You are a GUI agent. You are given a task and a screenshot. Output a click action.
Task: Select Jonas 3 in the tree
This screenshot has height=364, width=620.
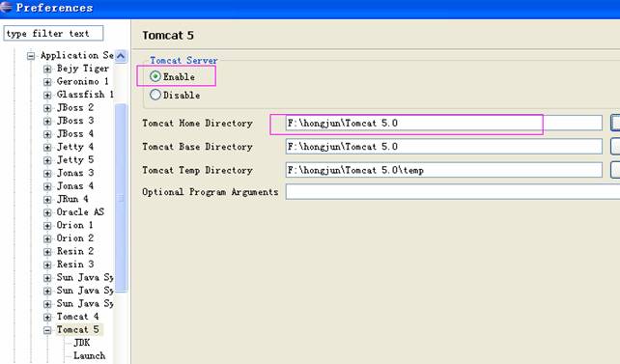coord(75,173)
